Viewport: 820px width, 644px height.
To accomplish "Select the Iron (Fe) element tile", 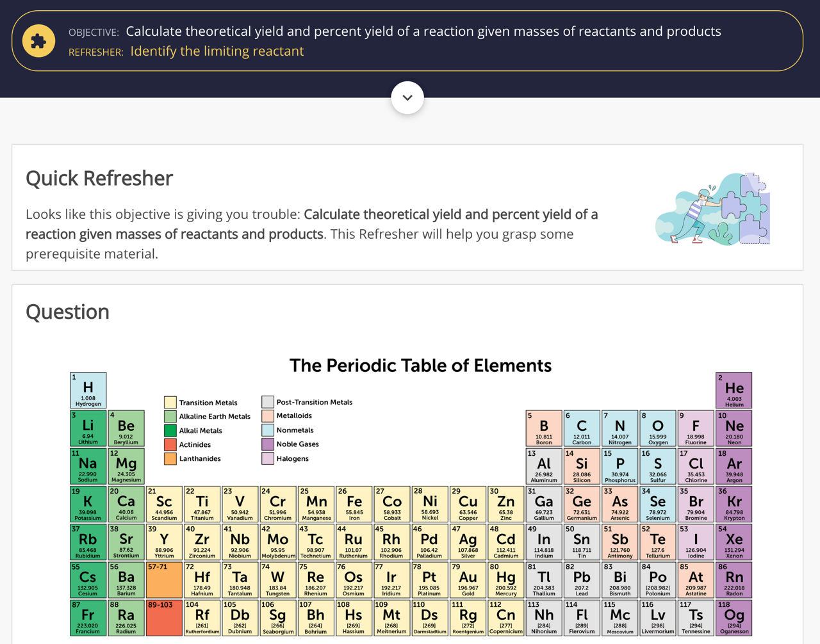I will point(354,504).
